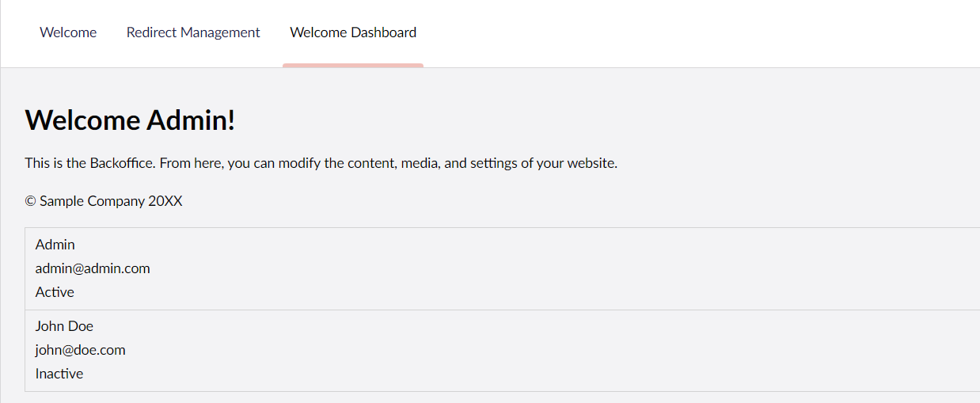This screenshot has height=403, width=980.
Task: Click the word "website" ending the description
Action: click(x=591, y=164)
